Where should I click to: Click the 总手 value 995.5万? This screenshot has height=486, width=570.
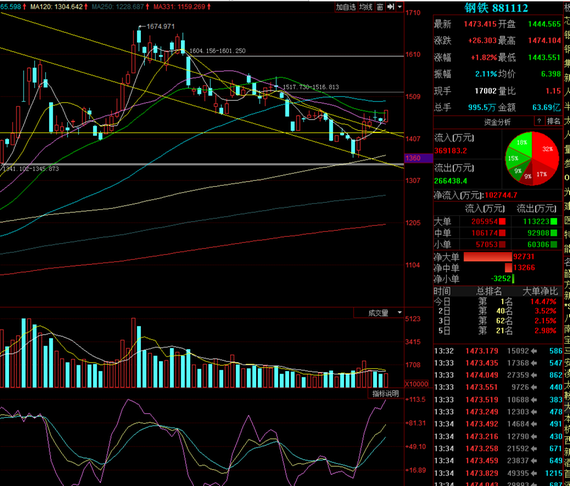pyautogui.click(x=482, y=108)
